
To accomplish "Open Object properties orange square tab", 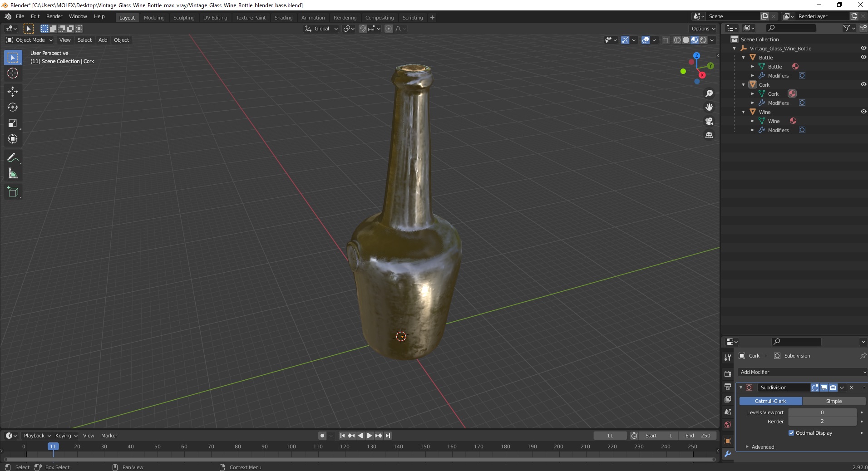I will pyautogui.click(x=728, y=441).
